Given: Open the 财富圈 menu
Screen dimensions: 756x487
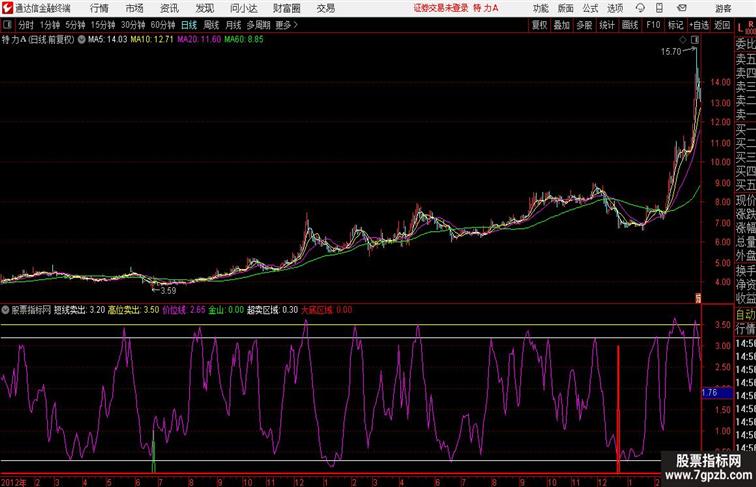Looking at the screenshot, I should (x=286, y=8).
